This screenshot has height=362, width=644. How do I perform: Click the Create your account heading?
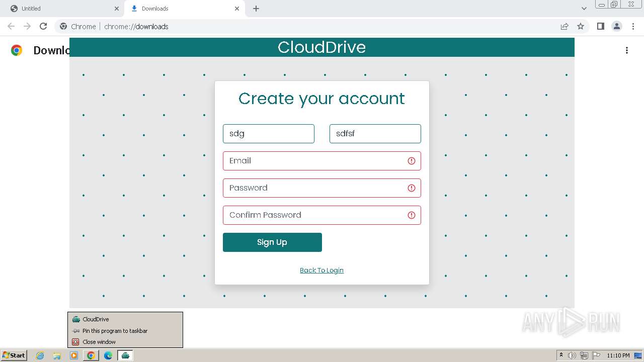322,99
